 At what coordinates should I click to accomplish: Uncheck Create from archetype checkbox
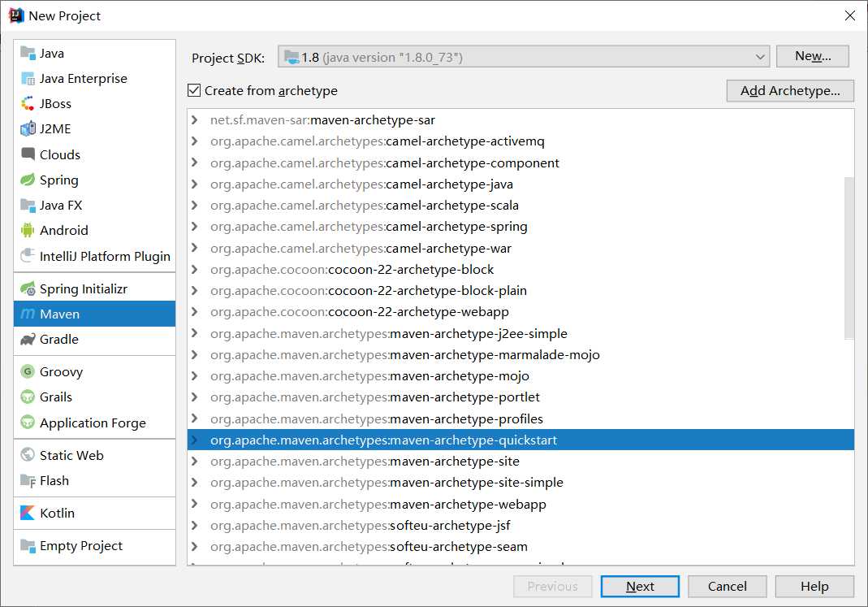coord(193,91)
